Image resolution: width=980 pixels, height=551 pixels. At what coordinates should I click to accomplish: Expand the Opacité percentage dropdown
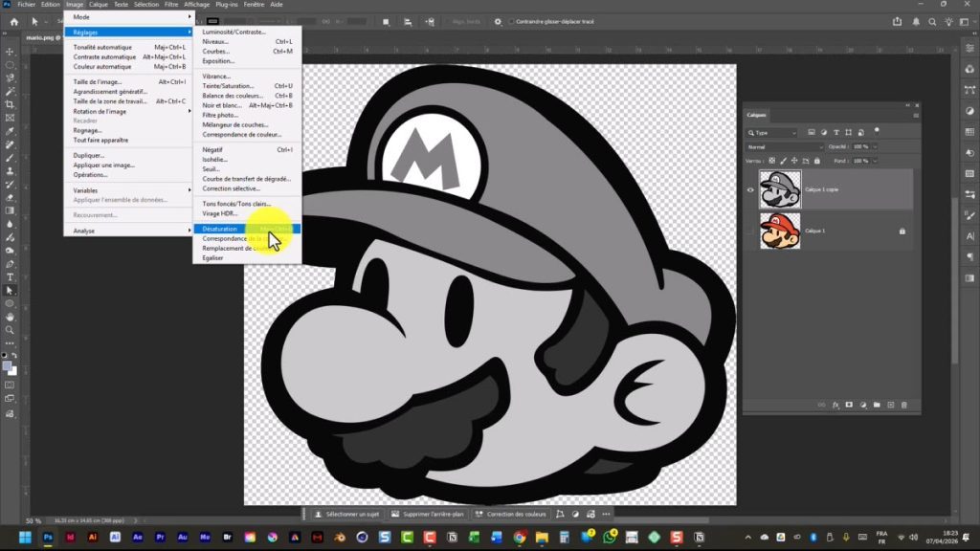(875, 146)
